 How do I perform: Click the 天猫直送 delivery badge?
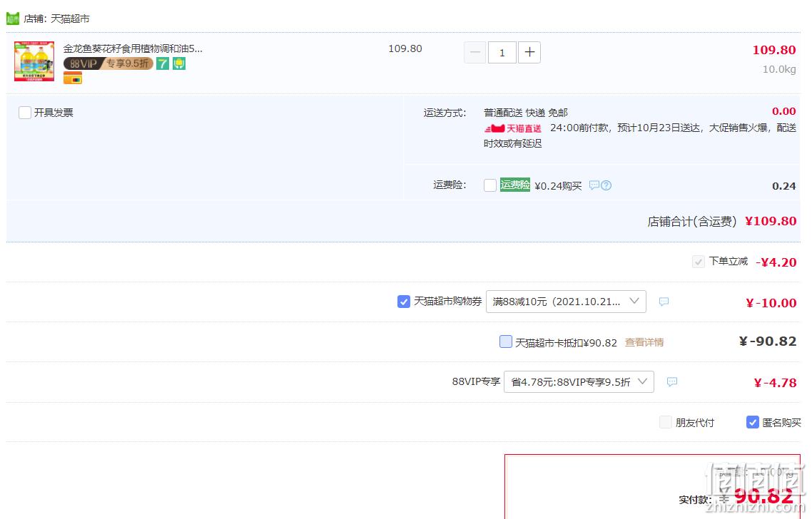coord(513,128)
